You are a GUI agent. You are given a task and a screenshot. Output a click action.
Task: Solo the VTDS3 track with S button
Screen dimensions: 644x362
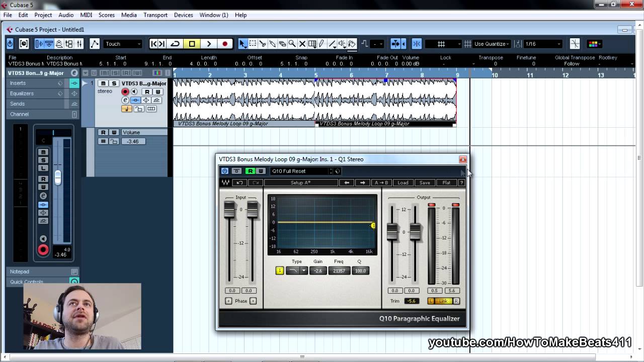114,83
